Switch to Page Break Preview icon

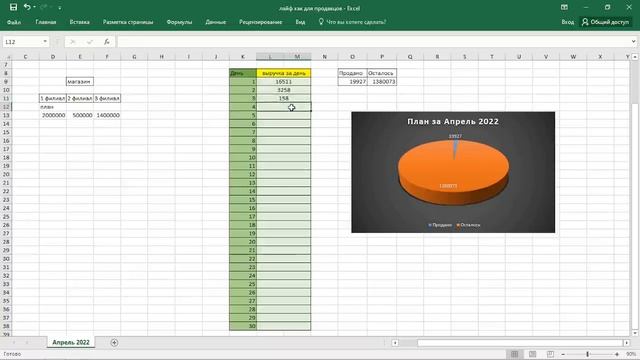[x=550, y=354]
